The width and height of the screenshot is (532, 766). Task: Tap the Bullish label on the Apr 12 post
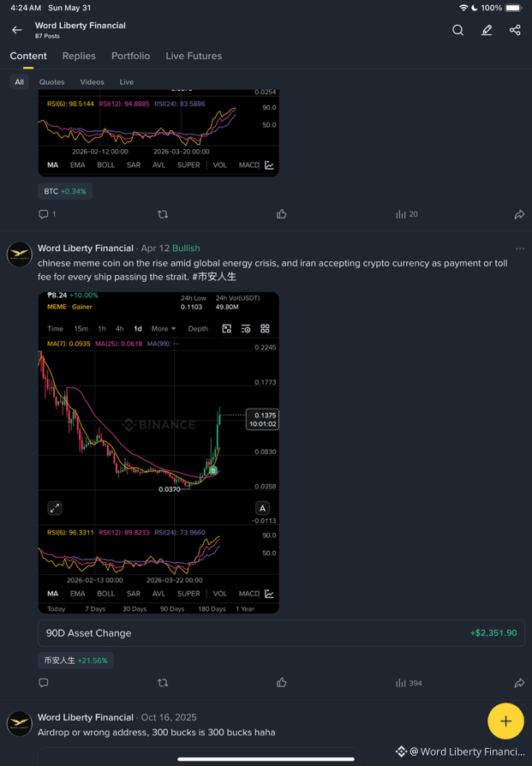tap(186, 248)
